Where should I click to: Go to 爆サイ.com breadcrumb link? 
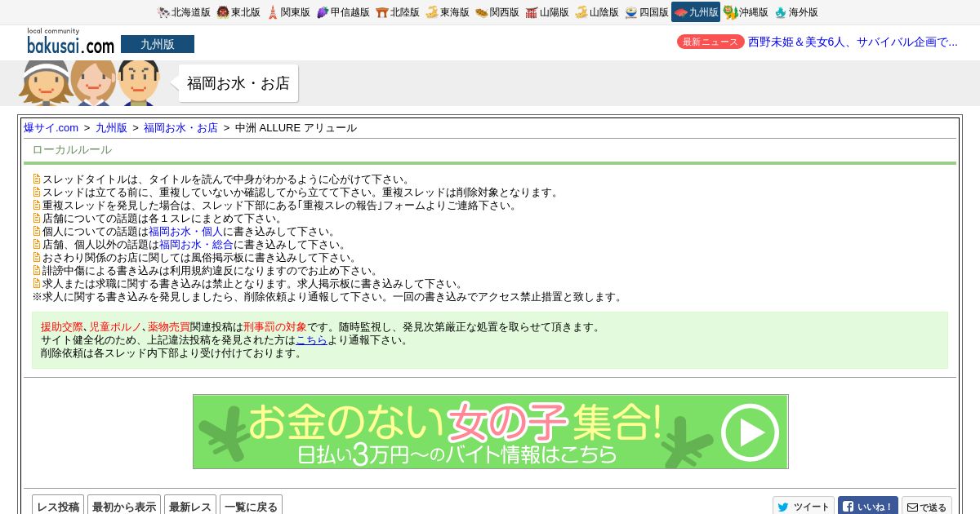pos(51,128)
